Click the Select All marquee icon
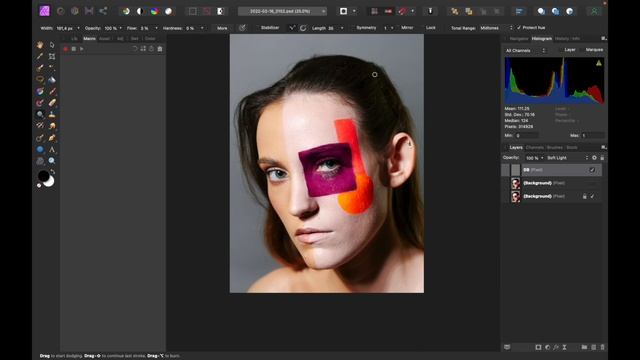 192,11
